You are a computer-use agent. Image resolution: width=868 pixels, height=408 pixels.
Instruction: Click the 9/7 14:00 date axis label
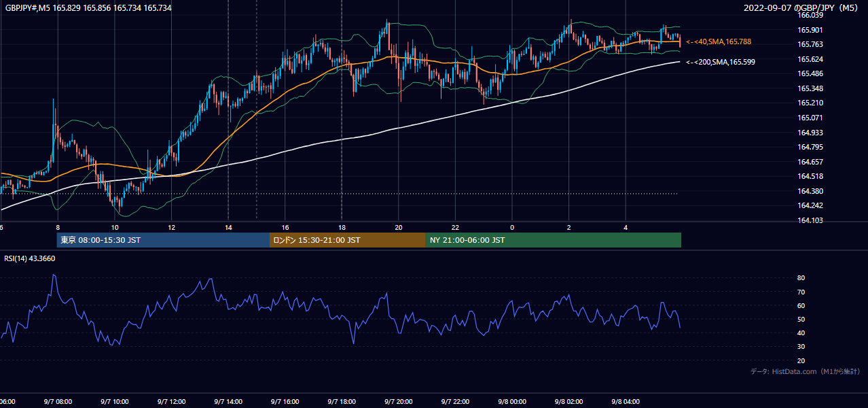[x=228, y=402]
